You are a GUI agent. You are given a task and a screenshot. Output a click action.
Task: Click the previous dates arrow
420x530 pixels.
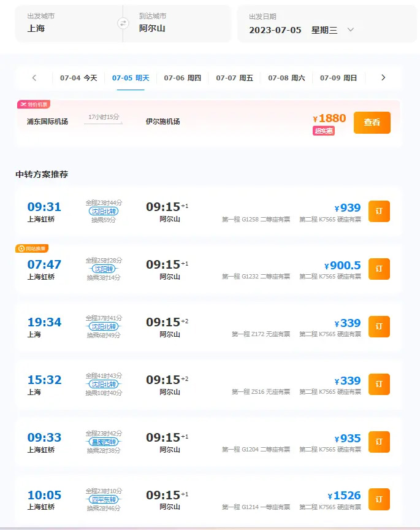point(34,78)
